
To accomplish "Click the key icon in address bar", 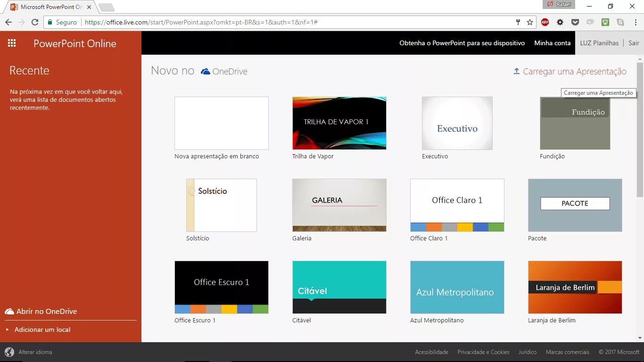I will (518, 22).
